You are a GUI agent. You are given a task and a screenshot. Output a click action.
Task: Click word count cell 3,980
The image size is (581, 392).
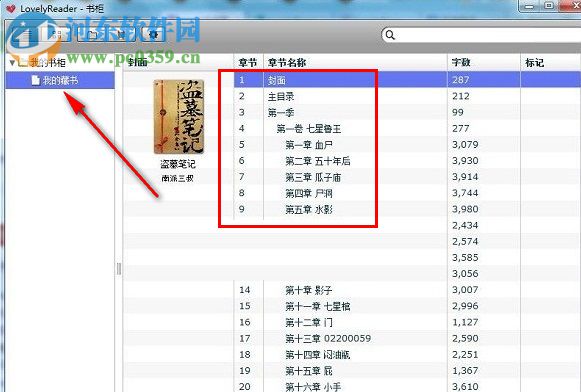tap(465, 209)
